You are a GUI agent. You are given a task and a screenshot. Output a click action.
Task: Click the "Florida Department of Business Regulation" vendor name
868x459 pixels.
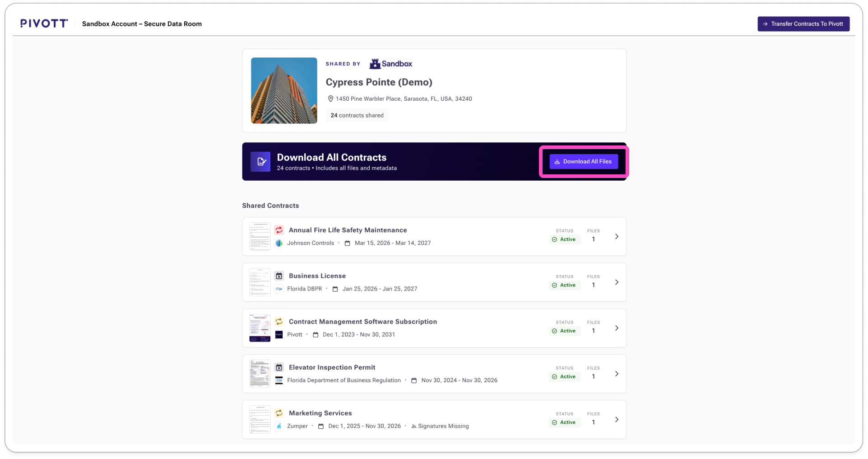[x=344, y=380]
